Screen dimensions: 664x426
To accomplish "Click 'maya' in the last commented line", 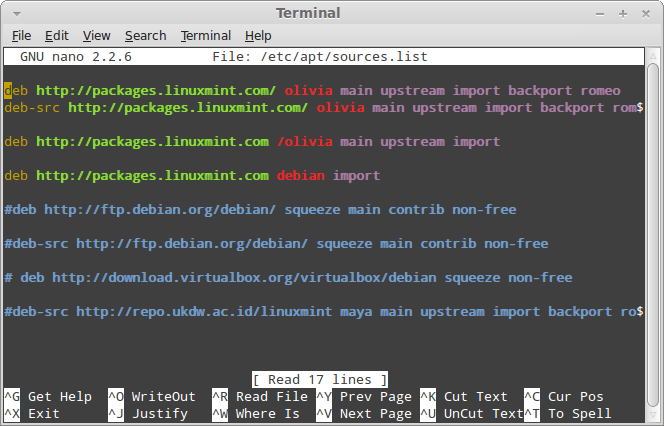I will point(356,312).
